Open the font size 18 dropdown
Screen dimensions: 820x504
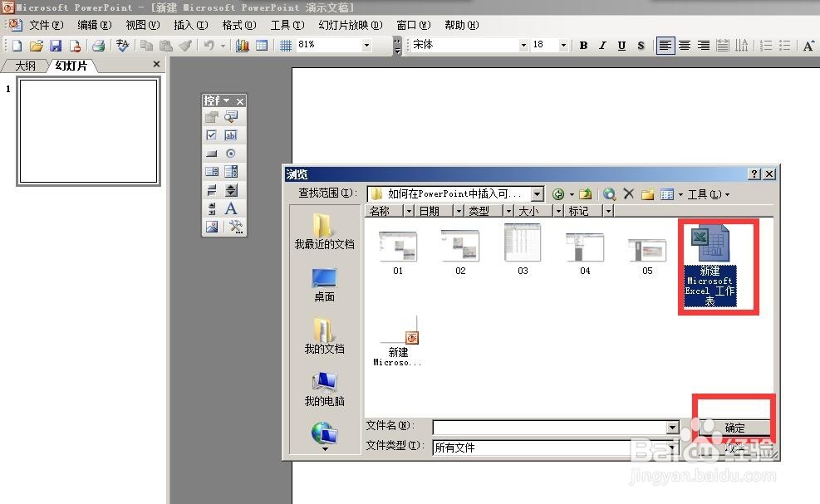(x=563, y=46)
